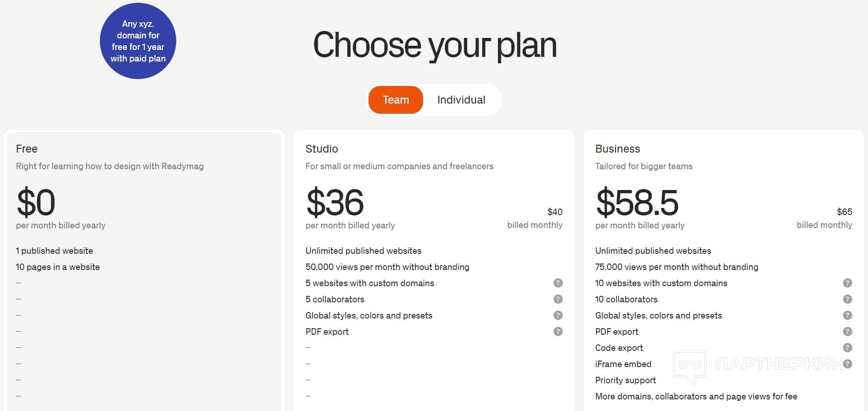Viewport: 868px width, 411px height.
Task: Click Studio PDF export help icon
Action: [558, 331]
